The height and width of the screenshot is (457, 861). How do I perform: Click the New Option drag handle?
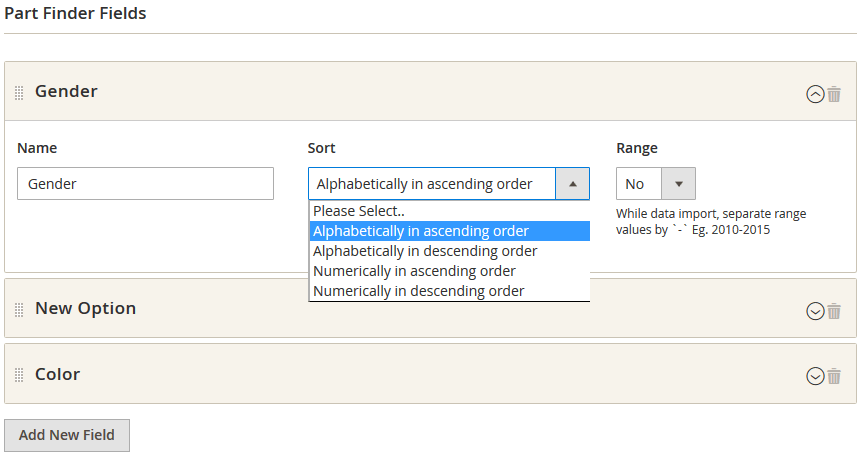[19, 310]
